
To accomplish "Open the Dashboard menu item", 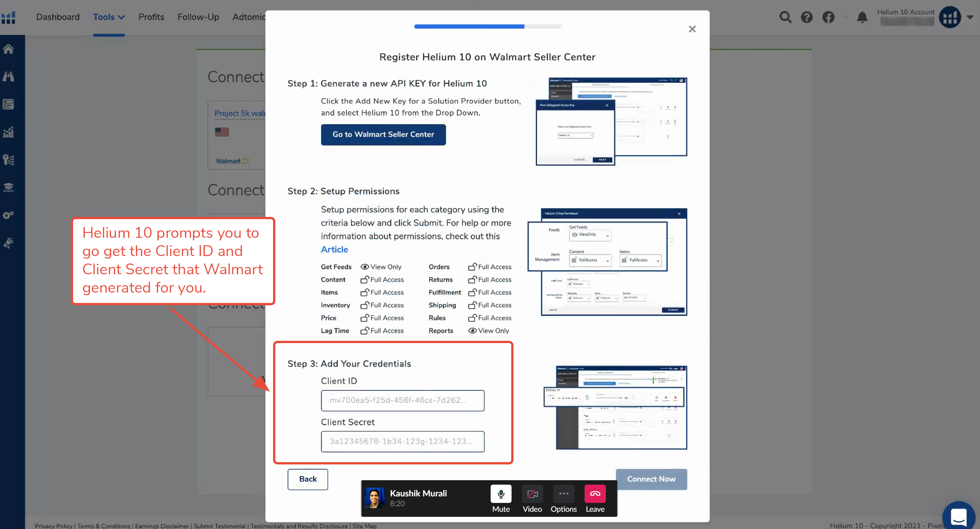I will click(58, 17).
